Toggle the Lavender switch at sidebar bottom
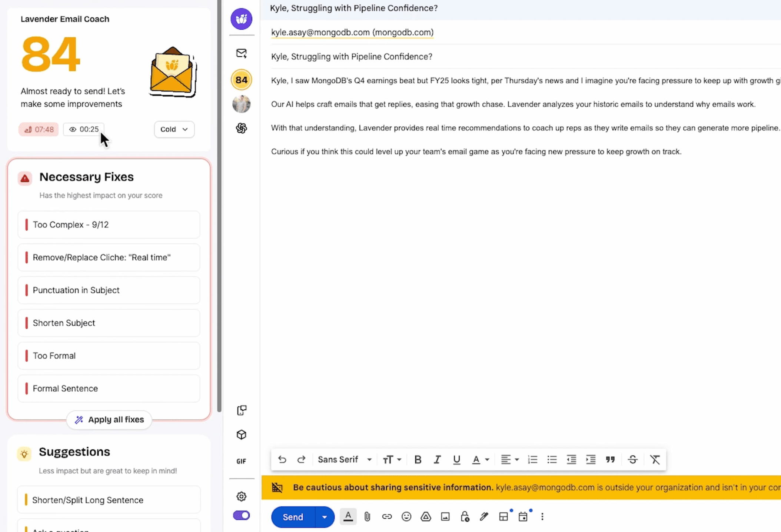781x532 pixels. click(x=241, y=516)
